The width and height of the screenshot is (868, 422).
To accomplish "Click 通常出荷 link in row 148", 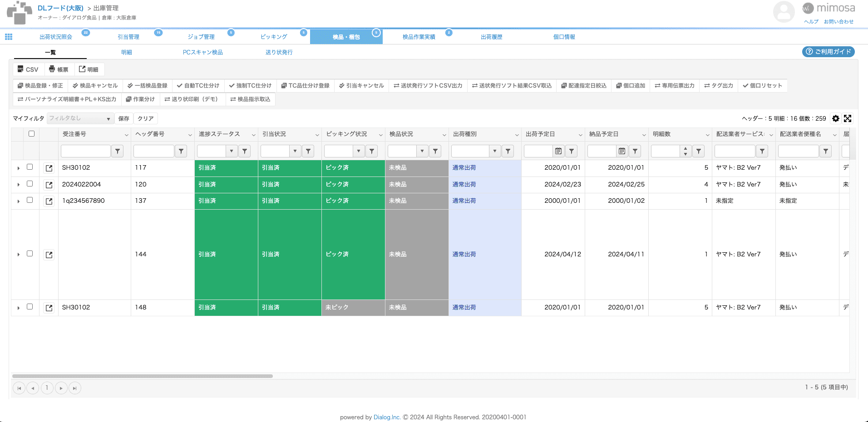I will coord(464,308).
